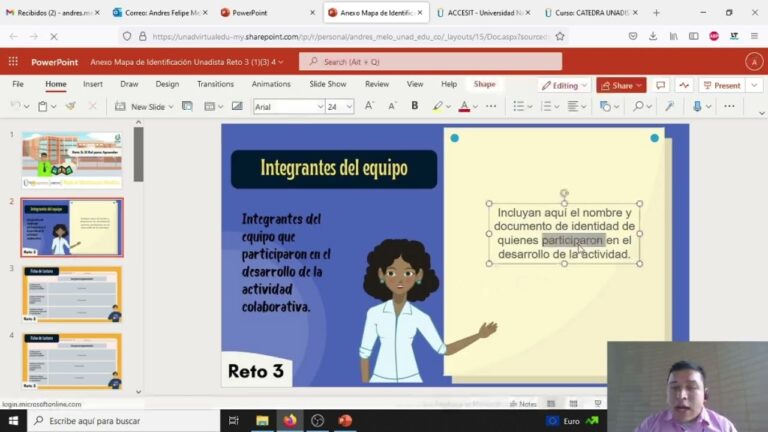Open the highlight color dropdown arrow

click(x=448, y=107)
